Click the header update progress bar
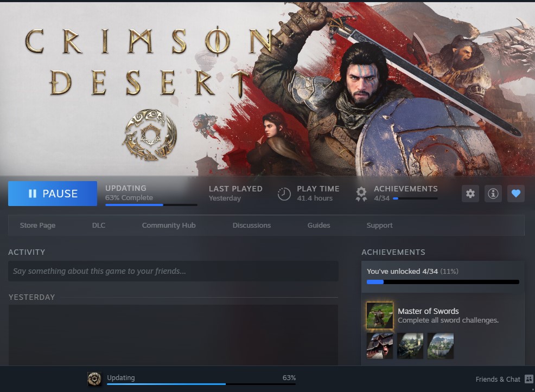This screenshot has width=535, height=392. coord(151,205)
